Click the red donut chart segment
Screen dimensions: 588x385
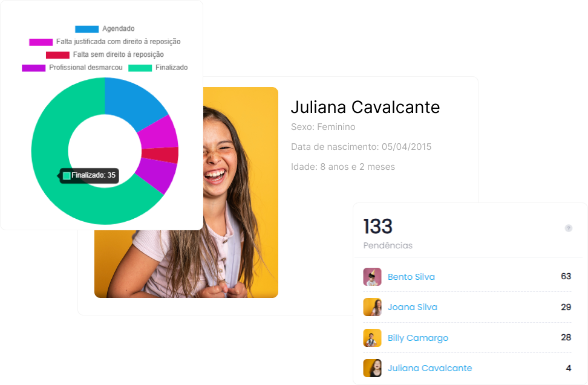coord(170,155)
